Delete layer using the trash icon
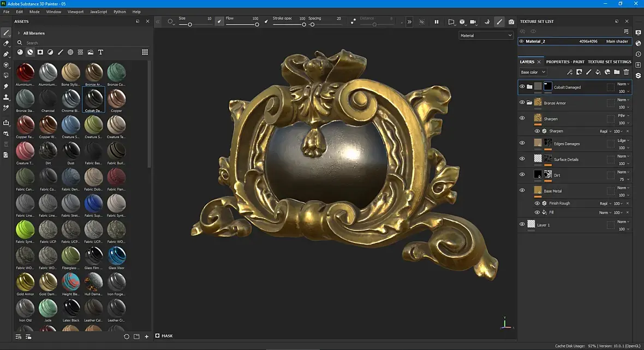Image resolution: width=644 pixels, height=350 pixels. pyautogui.click(x=626, y=72)
